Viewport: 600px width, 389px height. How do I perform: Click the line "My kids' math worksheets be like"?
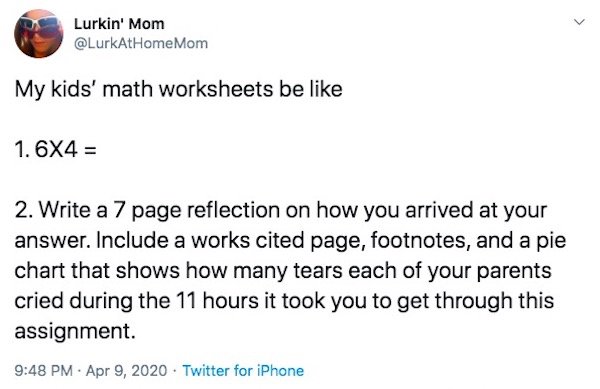click(x=178, y=90)
